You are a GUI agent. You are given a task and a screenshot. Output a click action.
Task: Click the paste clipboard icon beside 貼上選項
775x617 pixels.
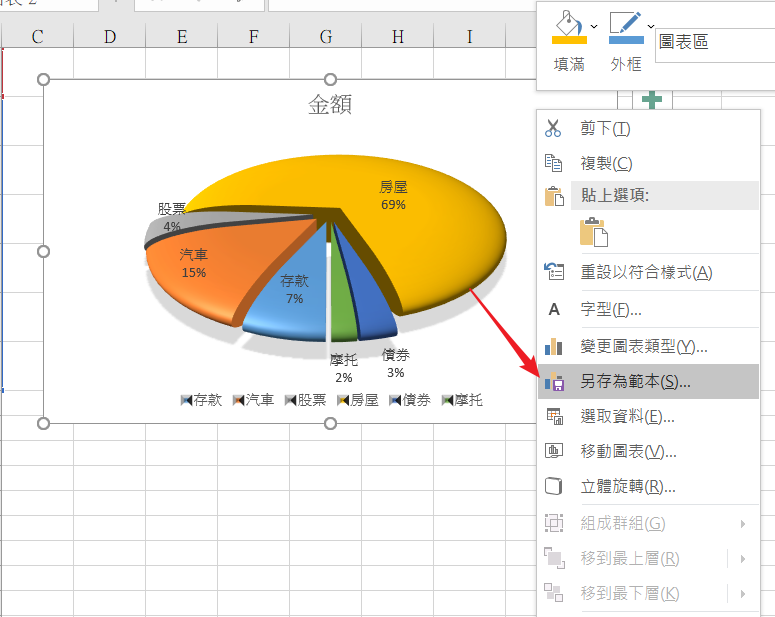(x=554, y=196)
